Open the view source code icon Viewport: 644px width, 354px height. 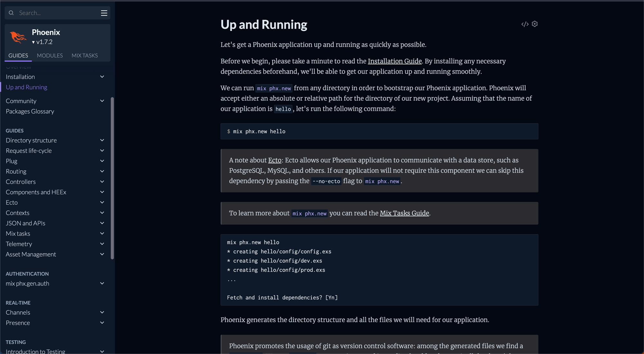point(525,24)
